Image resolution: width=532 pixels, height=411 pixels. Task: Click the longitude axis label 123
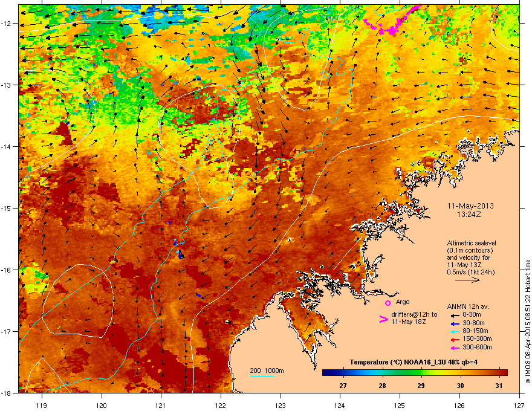coord(281,405)
